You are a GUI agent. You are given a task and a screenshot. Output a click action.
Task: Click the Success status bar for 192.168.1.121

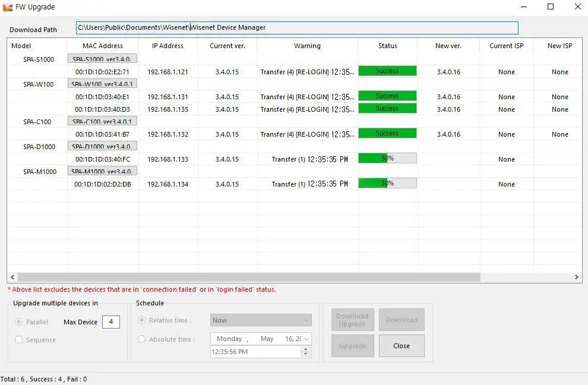point(387,71)
